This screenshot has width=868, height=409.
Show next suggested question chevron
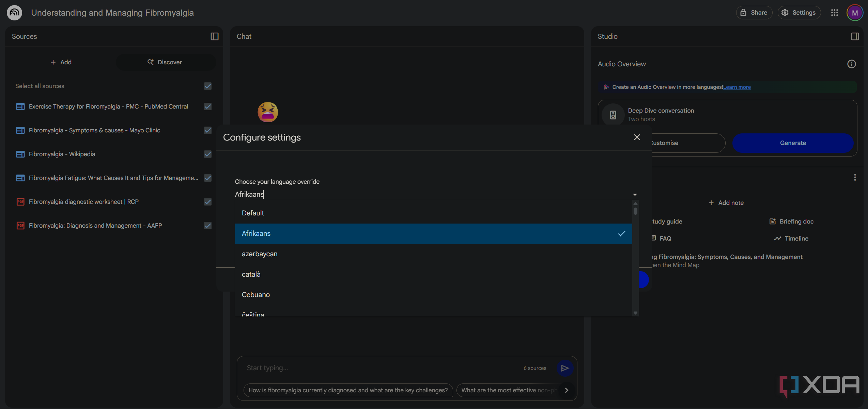click(x=567, y=390)
